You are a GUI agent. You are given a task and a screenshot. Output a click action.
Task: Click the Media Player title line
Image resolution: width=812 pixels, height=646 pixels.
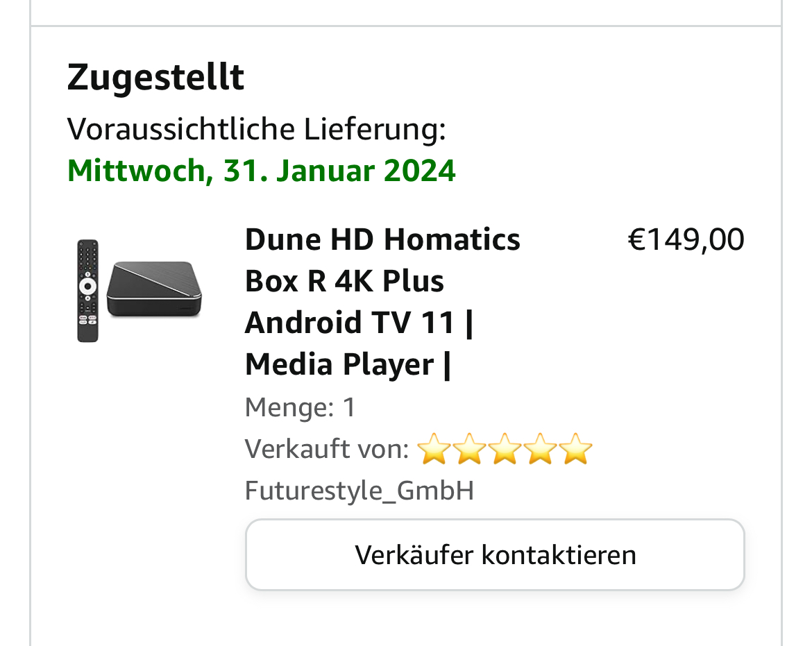(x=348, y=365)
